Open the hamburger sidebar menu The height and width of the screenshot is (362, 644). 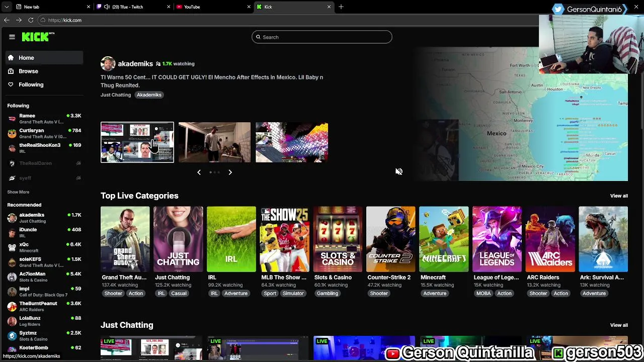point(12,37)
